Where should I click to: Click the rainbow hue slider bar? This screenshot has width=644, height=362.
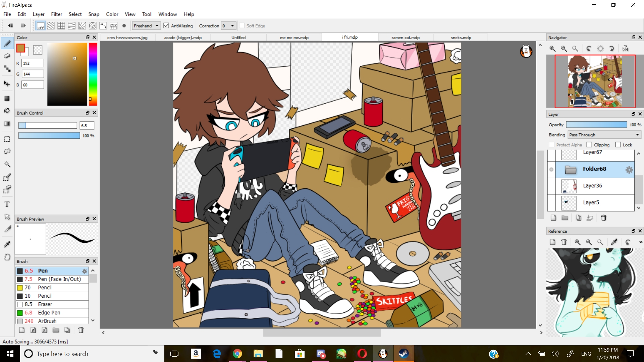pyautogui.click(x=93, y=74)
